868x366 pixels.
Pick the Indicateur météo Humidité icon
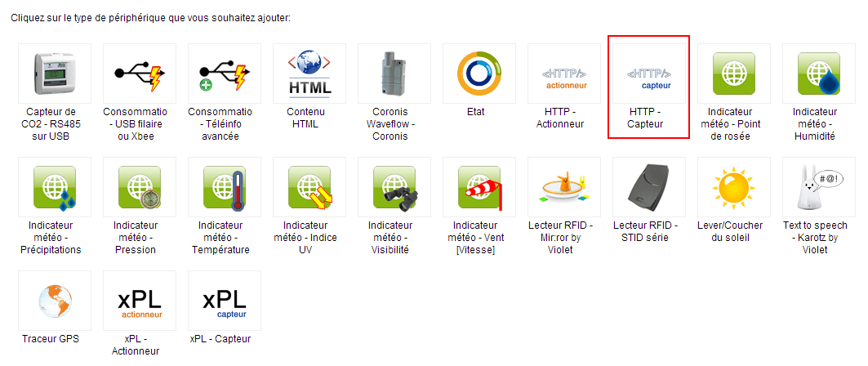pyautogui.click(x=819, y=74)
